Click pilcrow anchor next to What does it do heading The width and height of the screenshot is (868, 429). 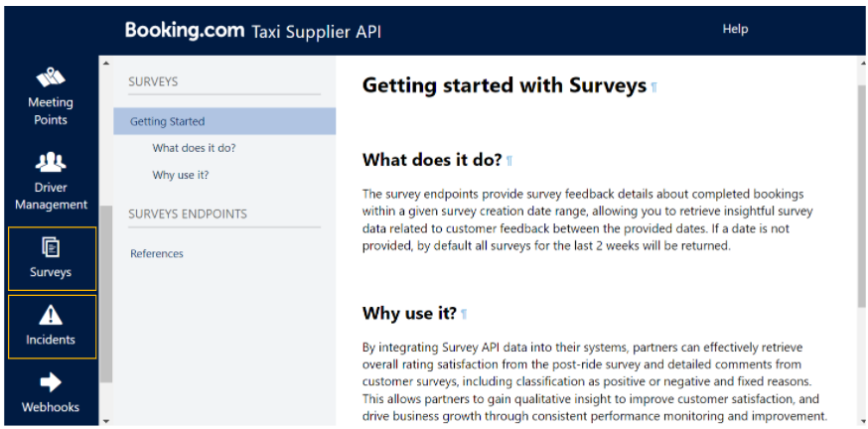click(x=509, y=161)
